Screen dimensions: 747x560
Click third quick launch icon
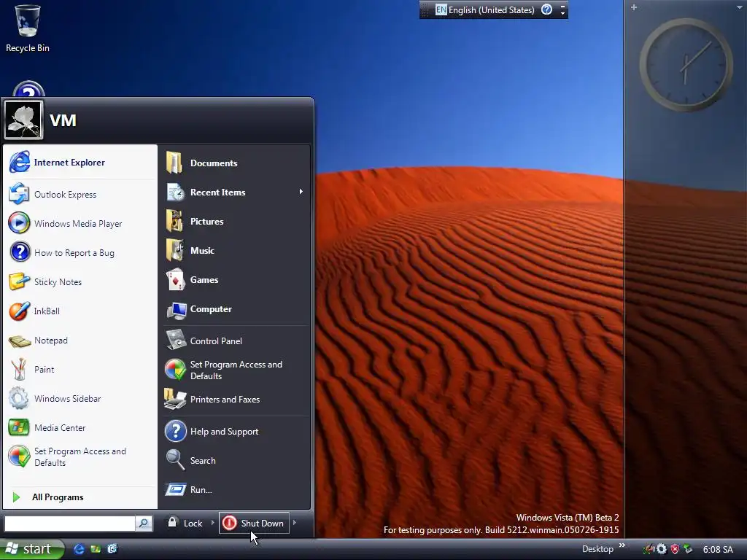pos(112,549)
